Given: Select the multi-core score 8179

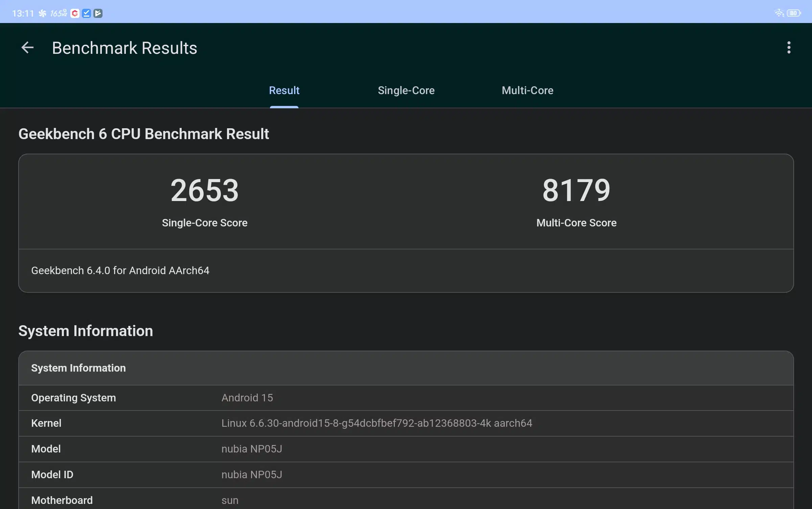Looking at the screenshot, I should (576, 190).
